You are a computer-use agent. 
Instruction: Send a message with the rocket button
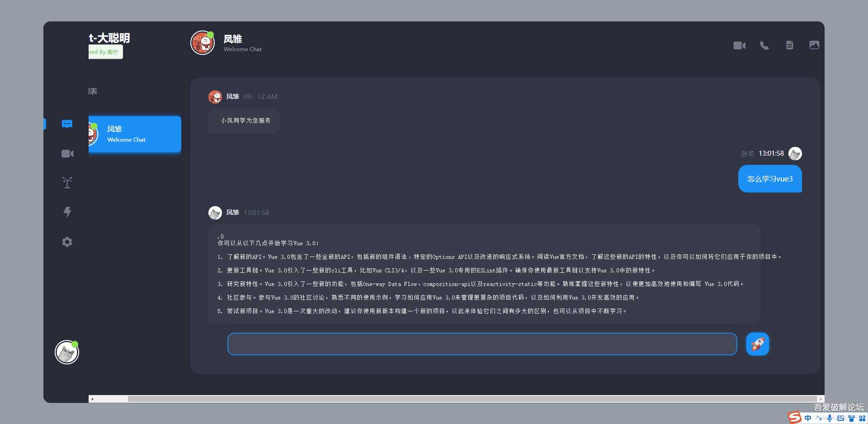point(757,344)
